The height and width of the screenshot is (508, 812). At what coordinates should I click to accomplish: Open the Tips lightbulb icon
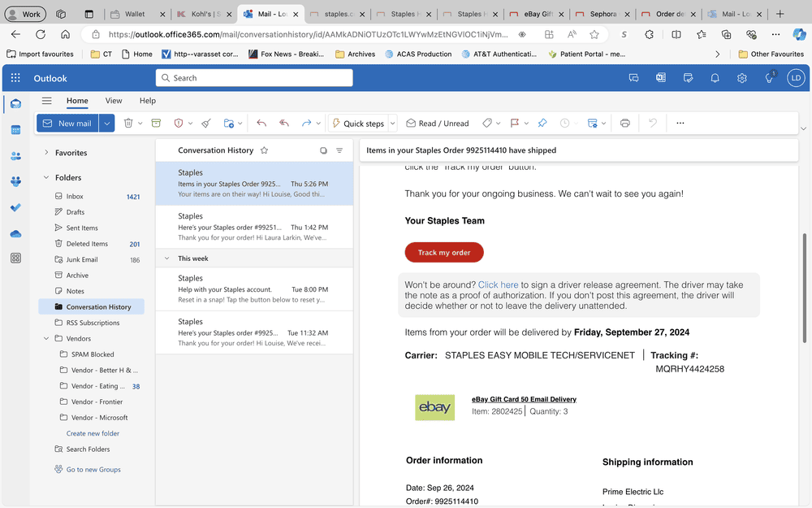(770, 78)
